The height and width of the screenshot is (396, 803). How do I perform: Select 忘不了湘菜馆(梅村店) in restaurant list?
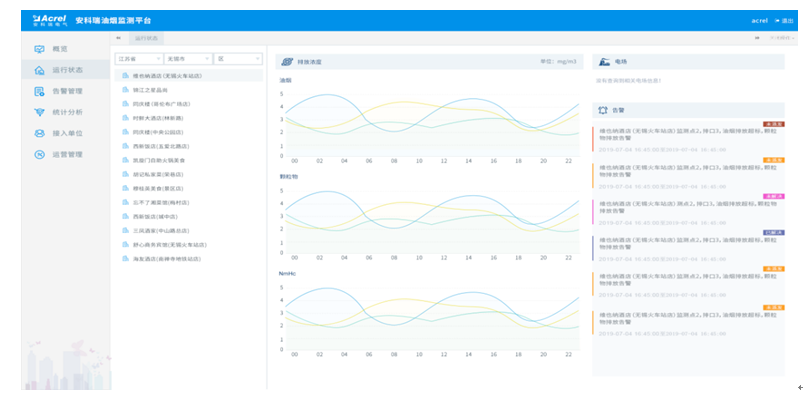(x=188, y=202)
